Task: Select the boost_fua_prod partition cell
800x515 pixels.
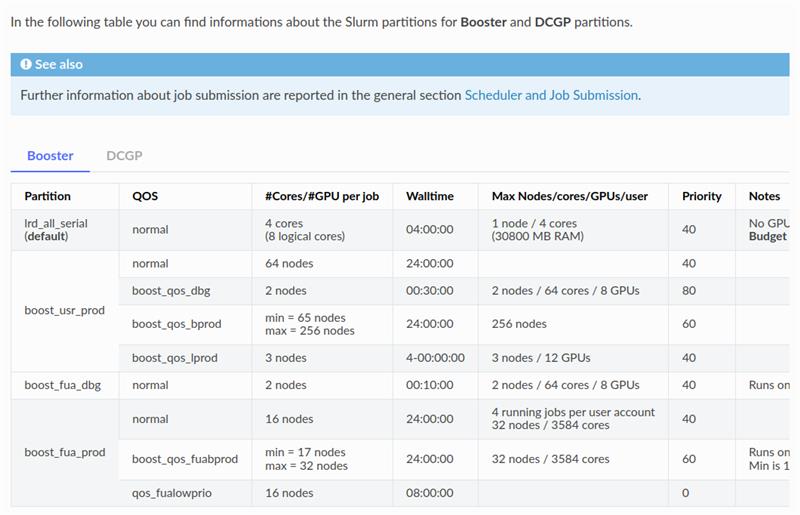Action: 64,452
